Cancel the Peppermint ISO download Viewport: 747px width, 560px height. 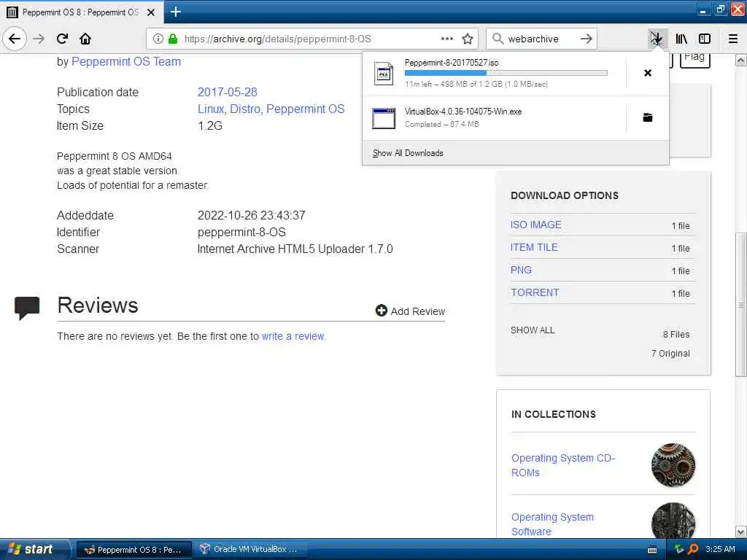[648, 73]
